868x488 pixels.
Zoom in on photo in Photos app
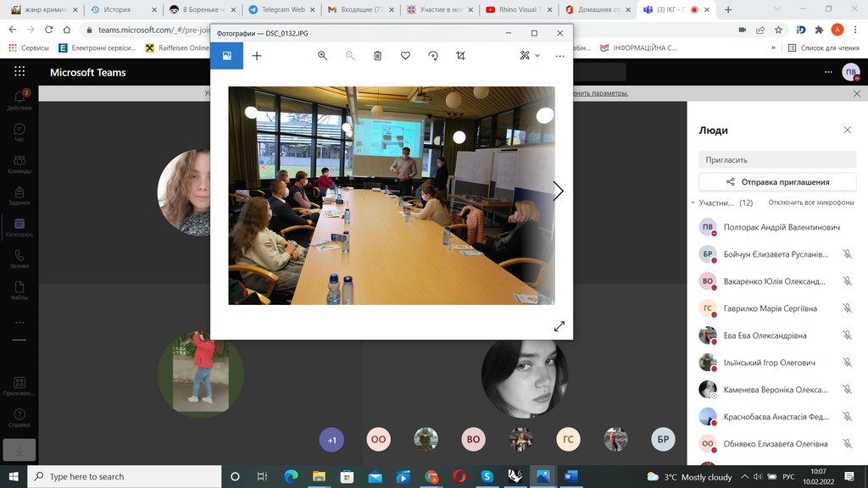point(322,55)
